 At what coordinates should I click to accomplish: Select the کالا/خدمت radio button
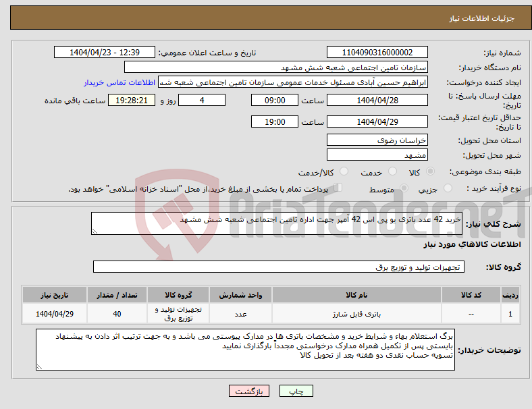344,171
